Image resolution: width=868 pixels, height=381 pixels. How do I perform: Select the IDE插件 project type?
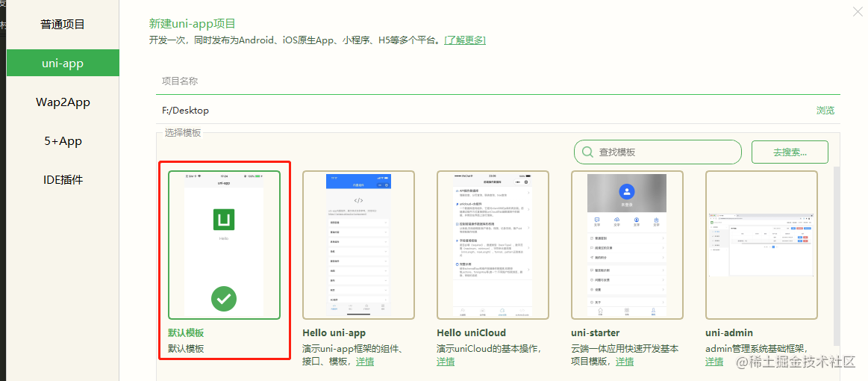coord(63,180)
